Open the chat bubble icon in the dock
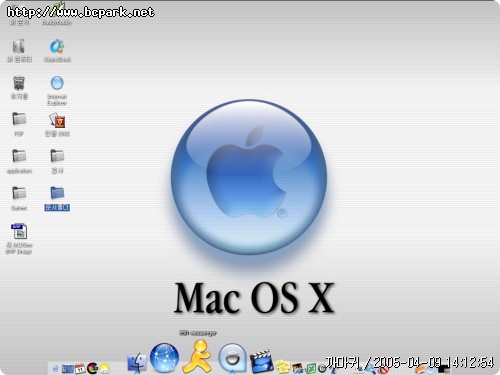The width and height of the screenshot is (500, 375). [x=233, y=358]
